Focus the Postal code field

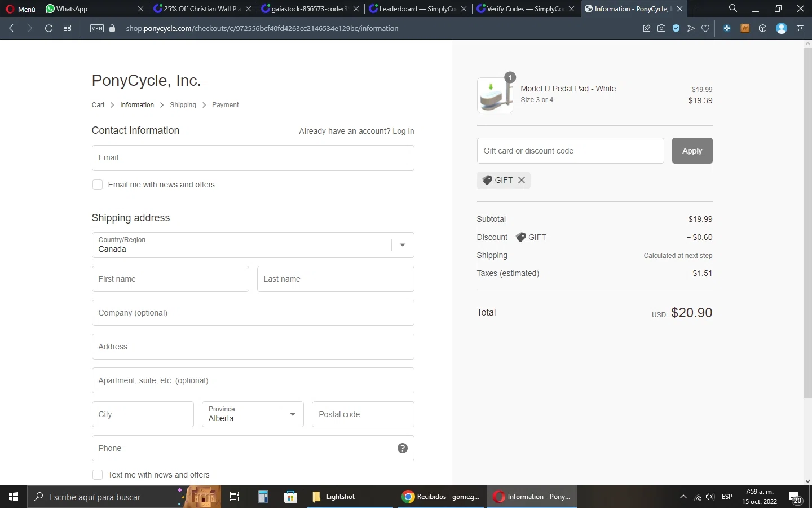pyautogui.click(x=363, y=414)
